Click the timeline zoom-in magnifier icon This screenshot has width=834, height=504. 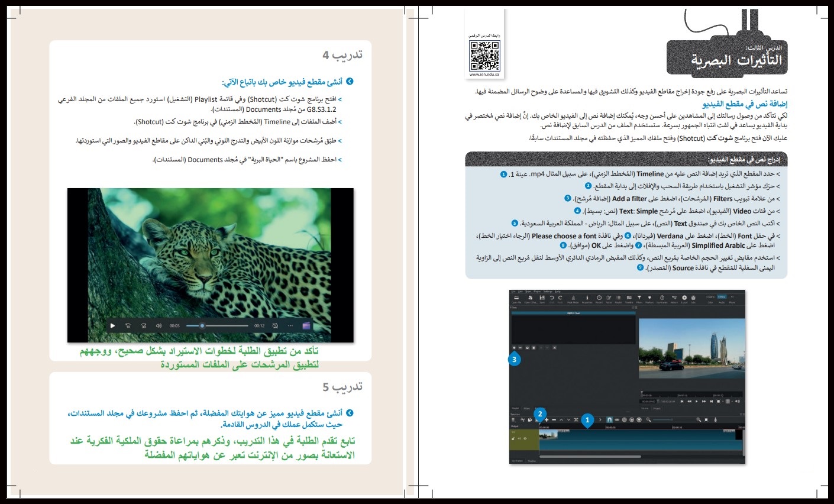coord(699,420)
